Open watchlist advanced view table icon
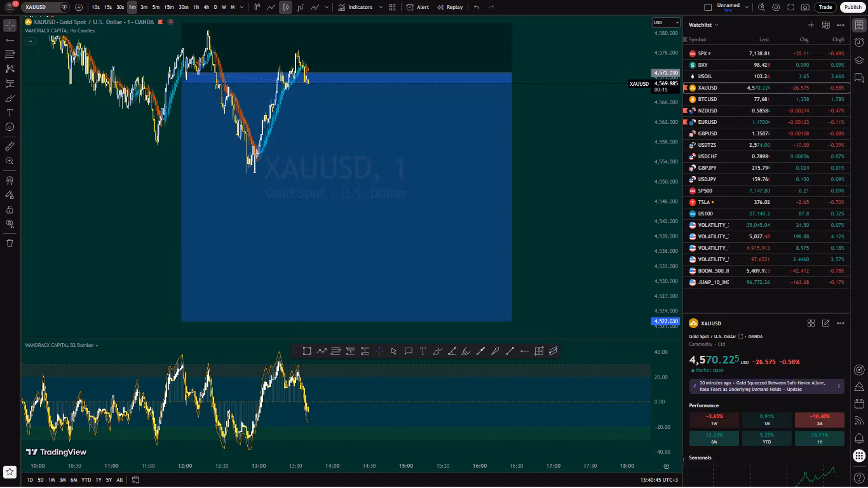Screen dimensions: 868x488 click(825, 25)
